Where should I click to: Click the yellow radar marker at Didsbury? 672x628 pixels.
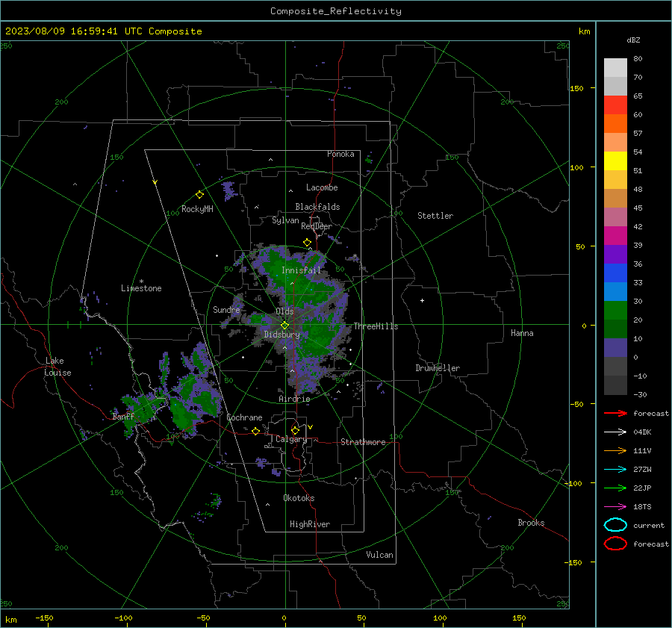click(x=284, y=326)
